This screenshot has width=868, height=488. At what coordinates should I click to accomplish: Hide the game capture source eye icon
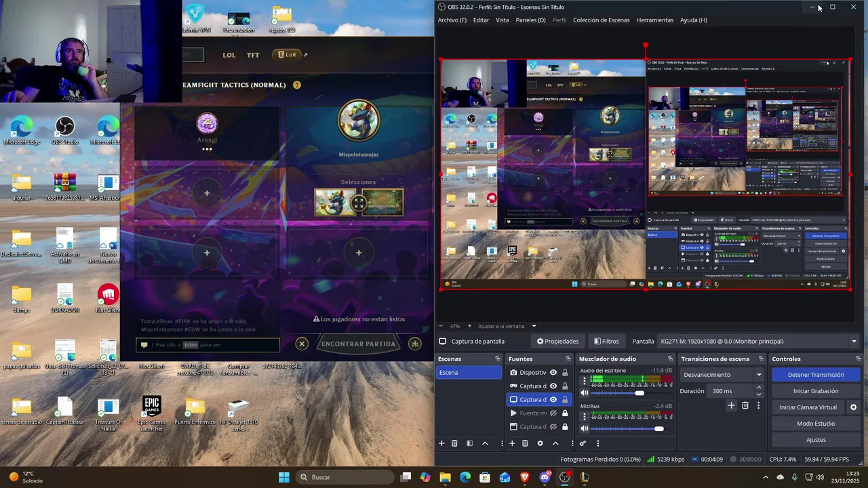click(x=553, y=386)
